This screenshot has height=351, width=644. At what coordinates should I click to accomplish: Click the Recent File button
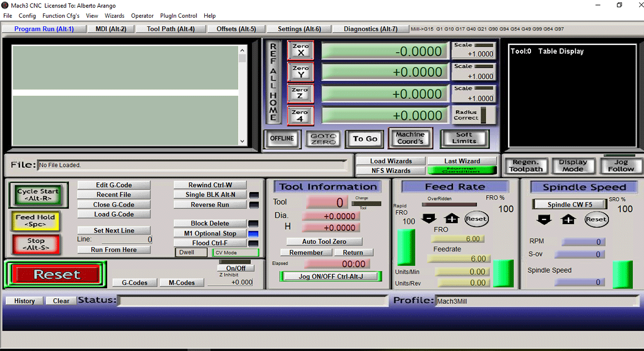coord(114,195)
